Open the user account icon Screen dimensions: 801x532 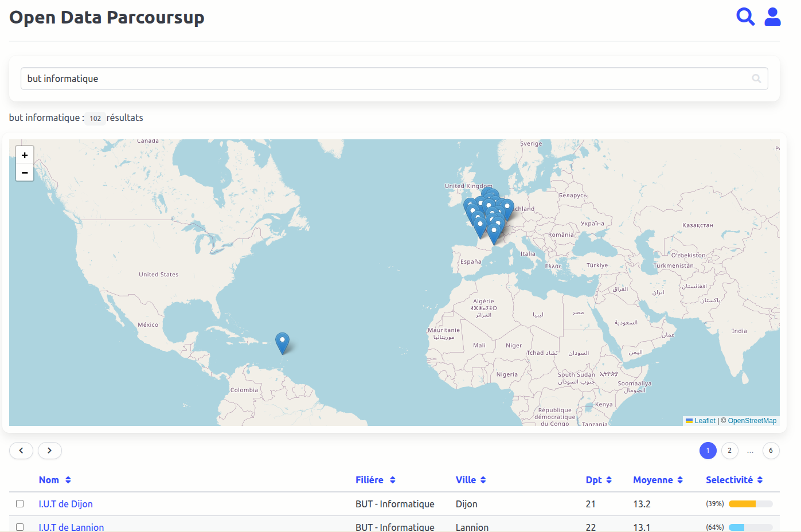coord(772,17)
